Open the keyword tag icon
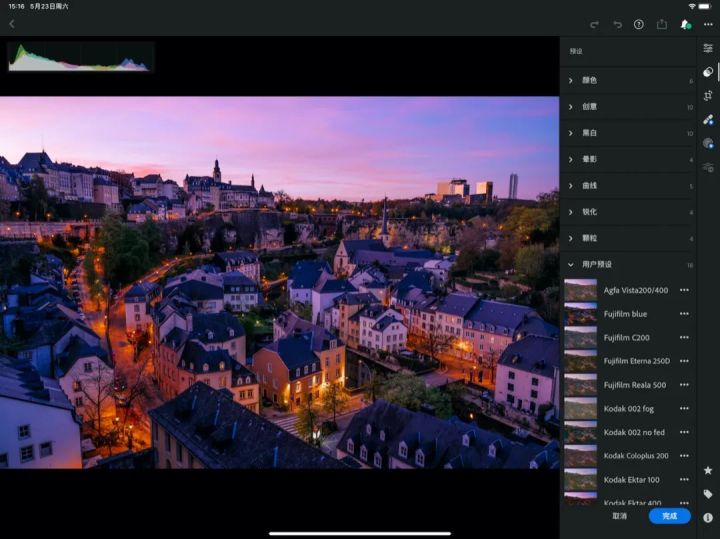The height and width of the screenshot is (539, 720). (x=708, y=494)
